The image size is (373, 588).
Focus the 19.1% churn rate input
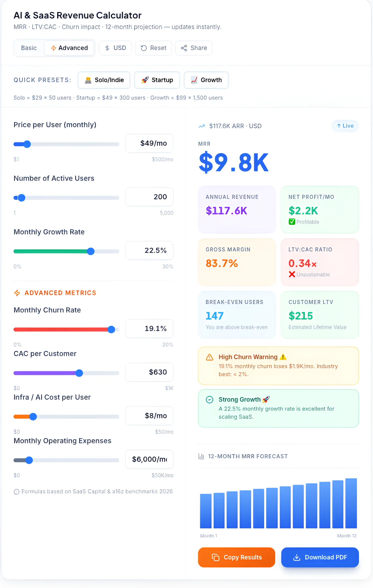(x=149, y=329)
